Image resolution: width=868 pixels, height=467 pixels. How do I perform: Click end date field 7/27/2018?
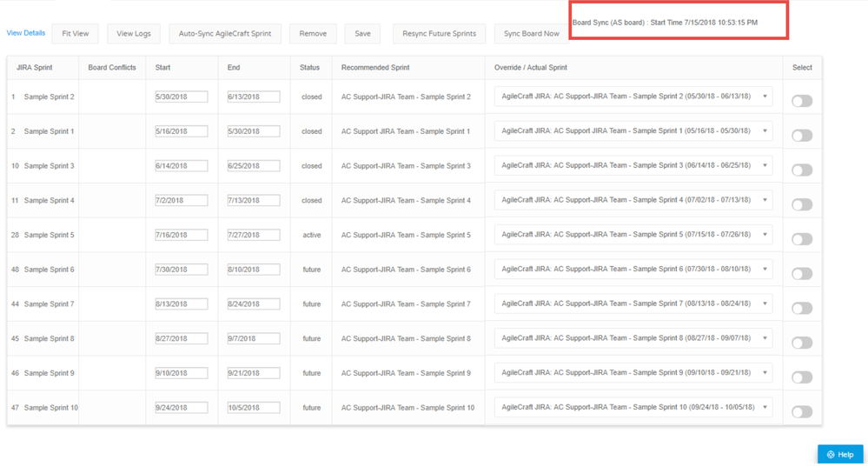(x=254, y=235)
